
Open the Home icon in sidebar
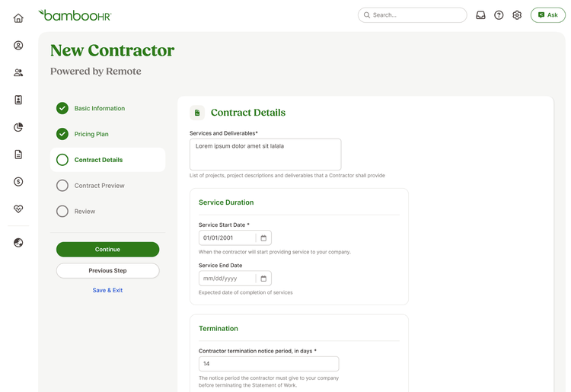(x=18, y=18)
